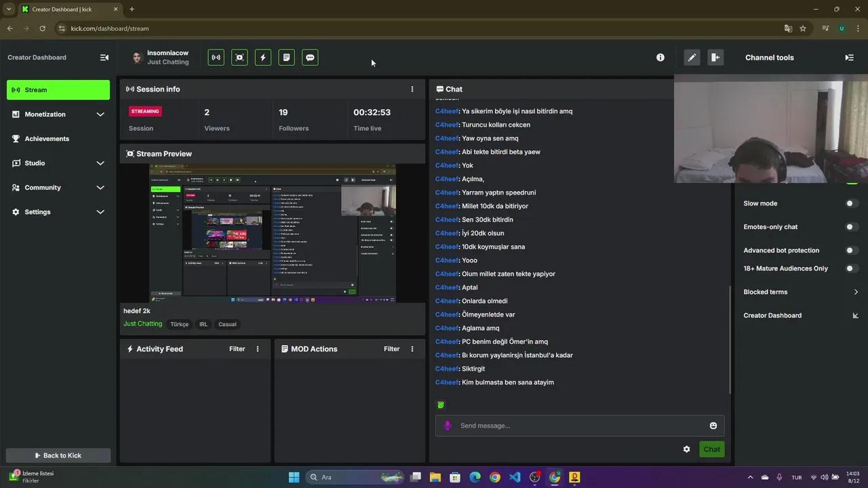Click the Creator Dashboard link in Channel tools
The height and width of the screenshot is (488, 868).
click(772, 315)
